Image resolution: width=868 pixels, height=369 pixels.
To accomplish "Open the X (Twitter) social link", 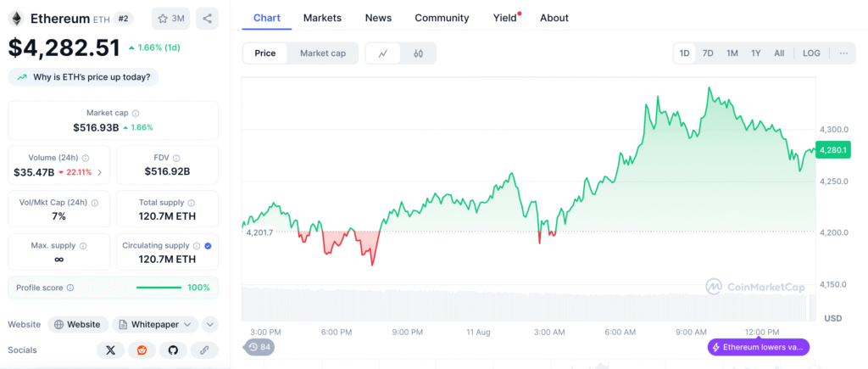I will 111,349.
